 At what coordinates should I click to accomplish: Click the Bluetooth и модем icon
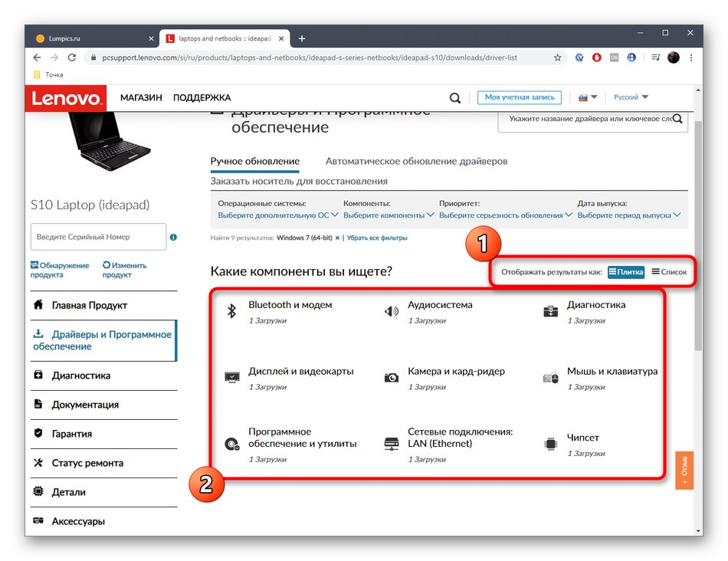click(231, 310)
